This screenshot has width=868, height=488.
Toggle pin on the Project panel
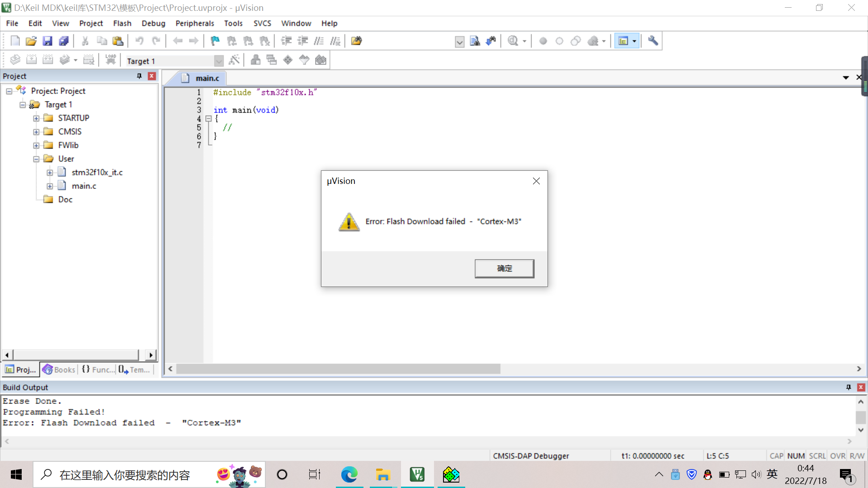[139, 76]
